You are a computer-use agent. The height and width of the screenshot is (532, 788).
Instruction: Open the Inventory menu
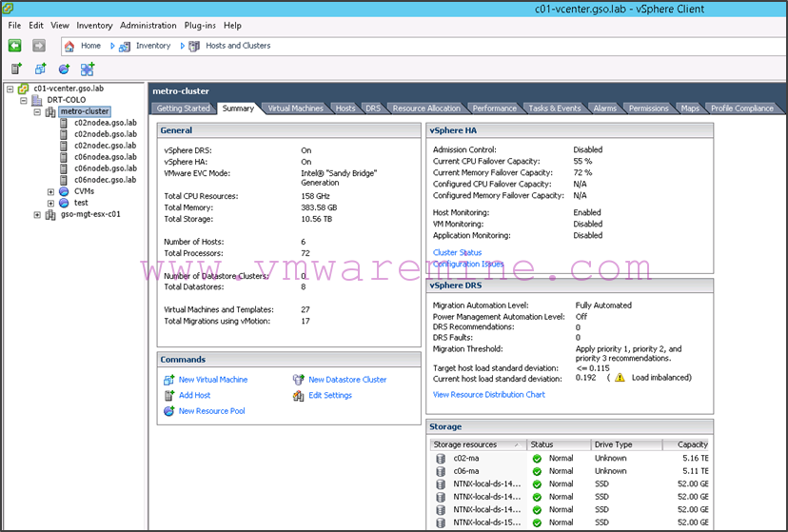pos(94,25)
